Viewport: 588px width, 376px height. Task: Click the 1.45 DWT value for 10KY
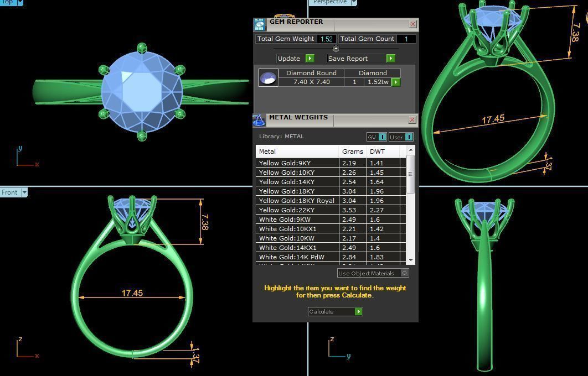click(377, 173)
